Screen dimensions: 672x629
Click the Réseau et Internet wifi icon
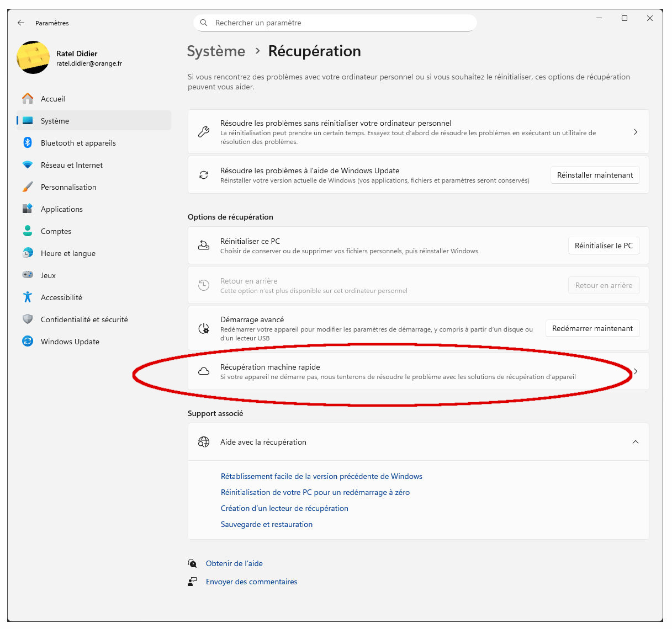point(28,165)
